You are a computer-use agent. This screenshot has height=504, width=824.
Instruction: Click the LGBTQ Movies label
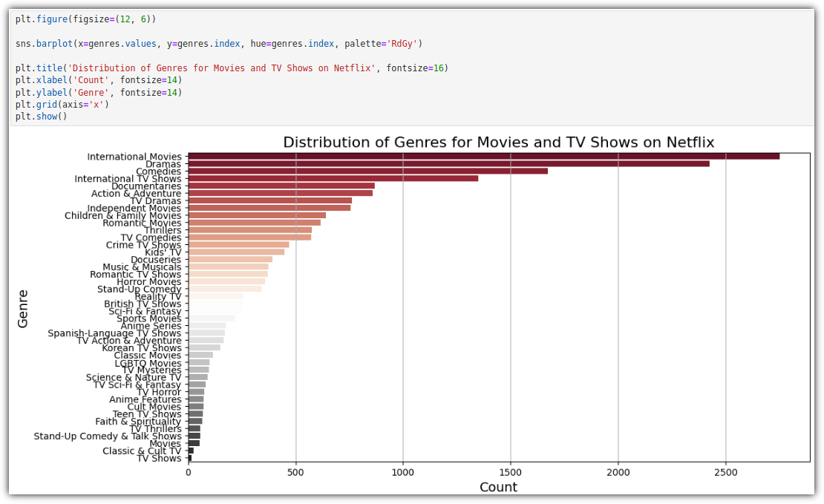[148, 363]
